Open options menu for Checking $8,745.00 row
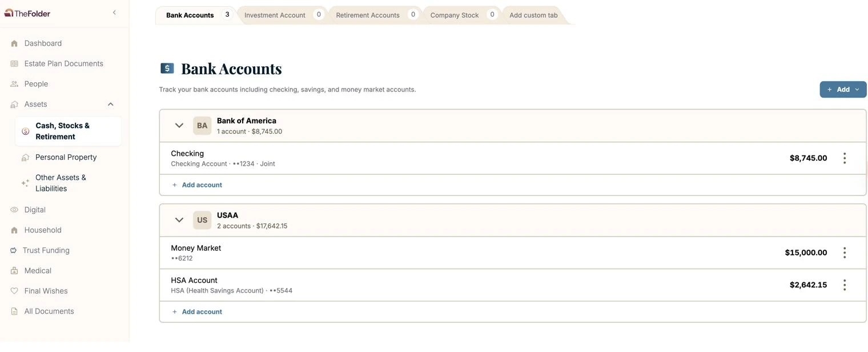The width and height of the screenshot is (868, 352). tap(844, 158)
